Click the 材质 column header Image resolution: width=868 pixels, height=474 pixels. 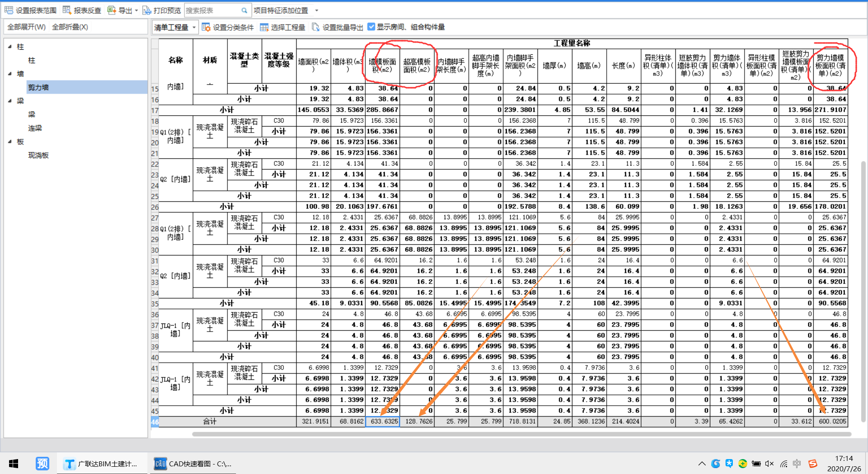[210, 60]
